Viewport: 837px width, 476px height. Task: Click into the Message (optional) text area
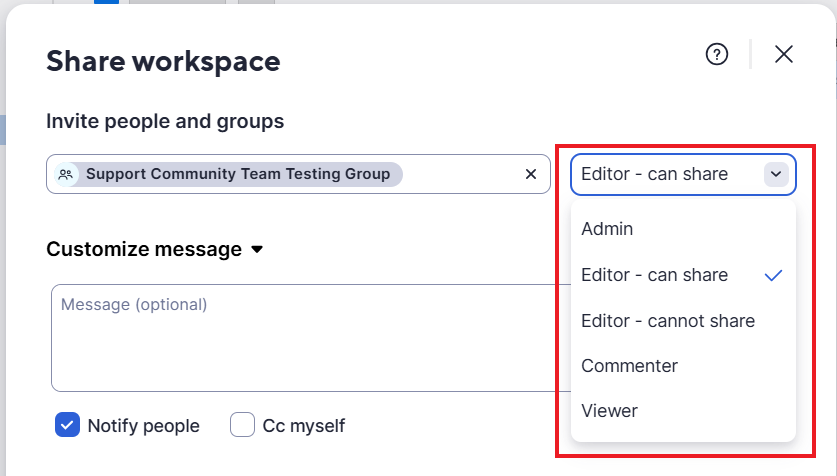coord(311,338)
